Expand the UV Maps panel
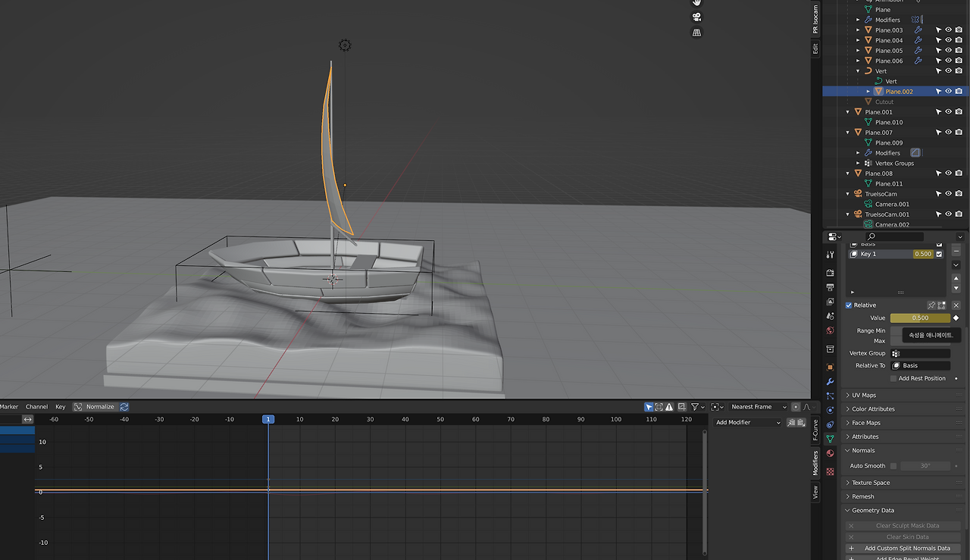 click(864, 395)
